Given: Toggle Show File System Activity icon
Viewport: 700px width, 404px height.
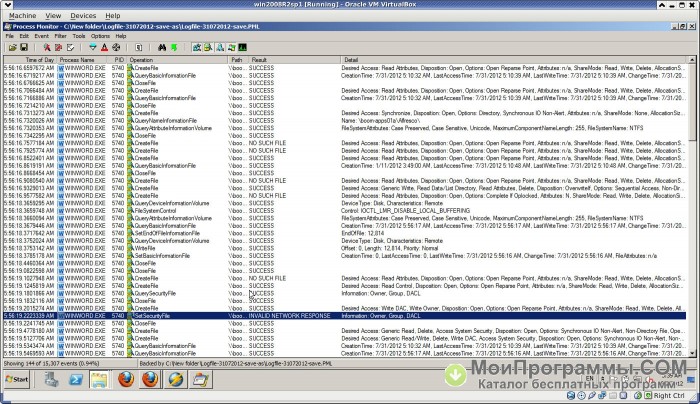Looking at the screenshot, I should (208, 47).
